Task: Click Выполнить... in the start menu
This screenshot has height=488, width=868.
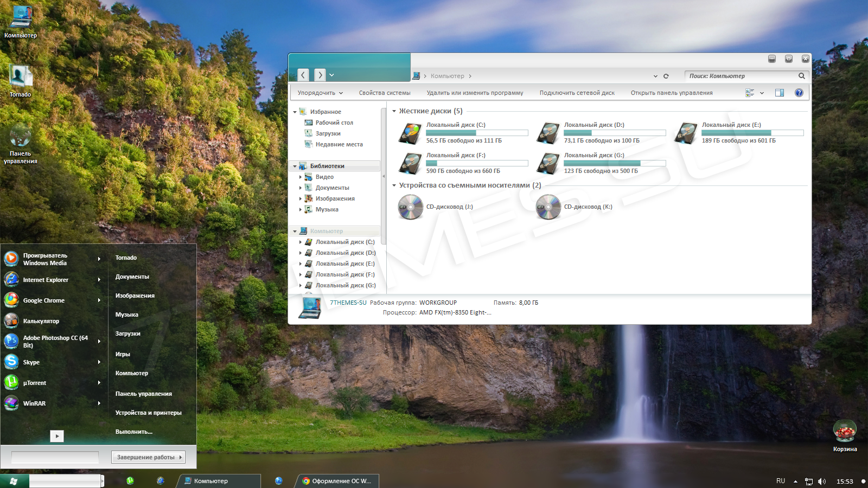Action: (134, 432)
